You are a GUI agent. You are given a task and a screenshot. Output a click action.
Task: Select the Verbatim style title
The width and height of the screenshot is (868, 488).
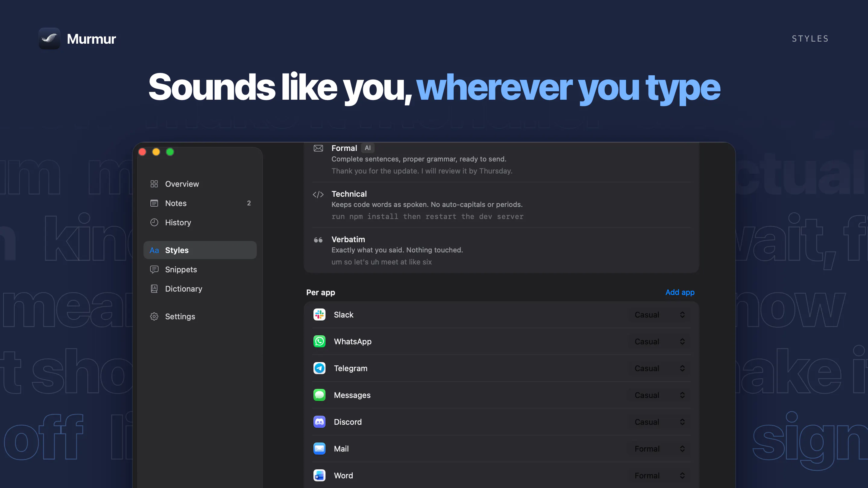pyautogui.click(x=348, y=239)
